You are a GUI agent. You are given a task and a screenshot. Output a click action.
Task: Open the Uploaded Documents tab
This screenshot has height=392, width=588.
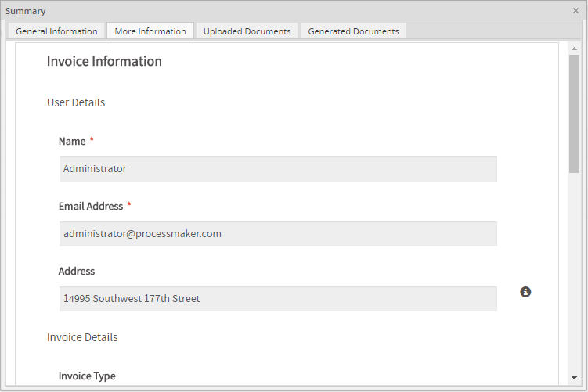[247, 31]
